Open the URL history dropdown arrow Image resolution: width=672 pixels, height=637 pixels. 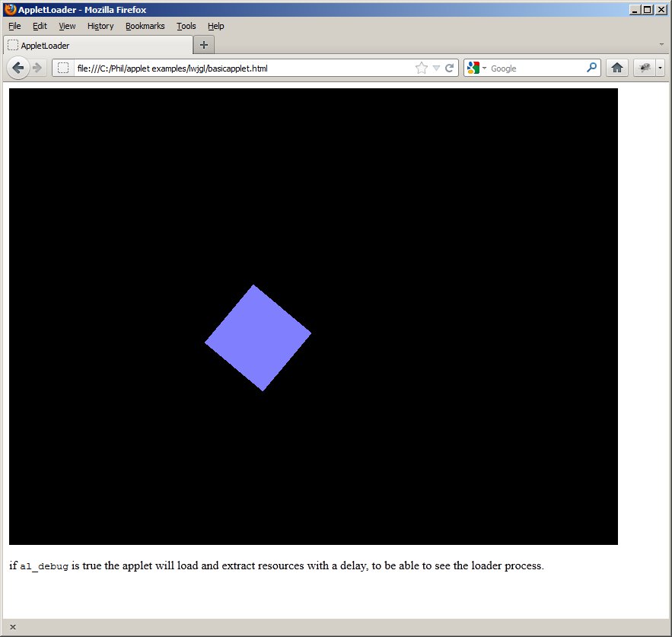tap(436, 68)
